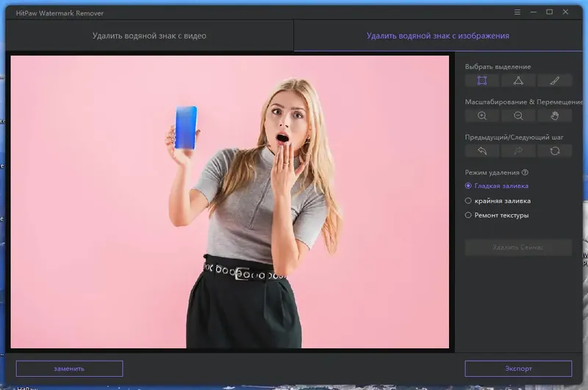Screen dimensions: 588x390
Task: Click the woman photo in preview canvas
Action: (229, 202)
